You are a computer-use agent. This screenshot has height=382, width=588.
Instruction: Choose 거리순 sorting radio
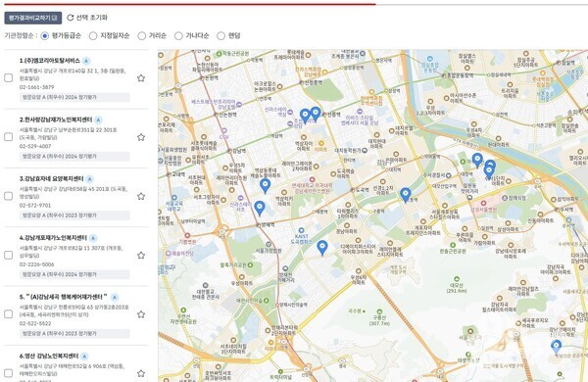coord(142,36)
